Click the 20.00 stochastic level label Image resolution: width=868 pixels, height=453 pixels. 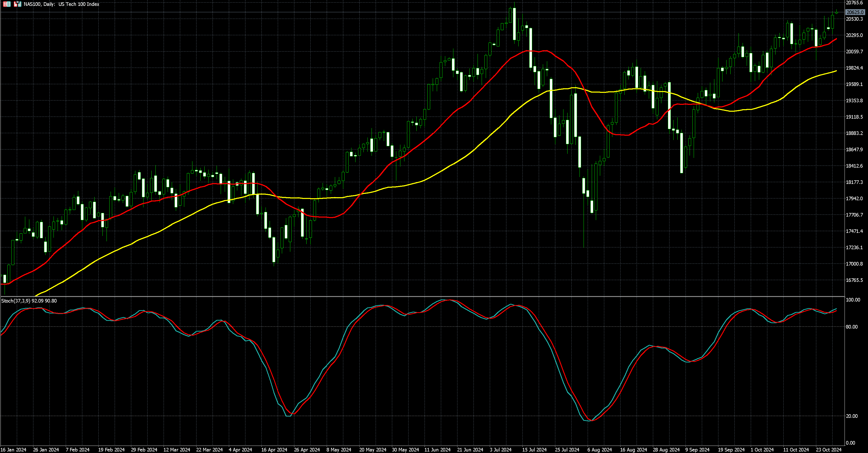852,416
